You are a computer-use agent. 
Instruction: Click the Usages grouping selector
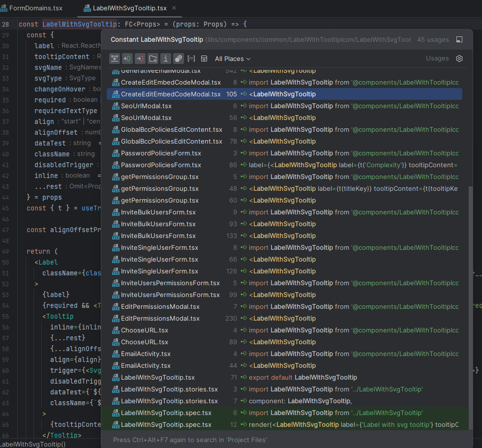[x=437, y=59]
